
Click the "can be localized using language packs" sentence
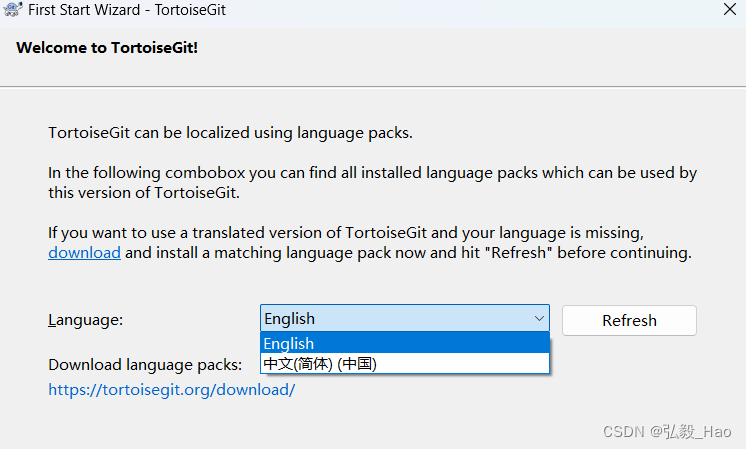pyautogui.click(x=230, y=132)
